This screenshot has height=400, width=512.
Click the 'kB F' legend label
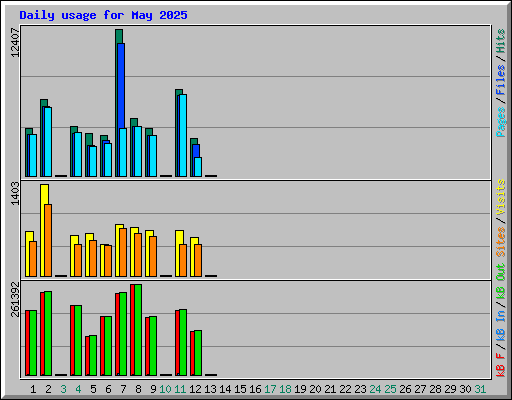500,365
